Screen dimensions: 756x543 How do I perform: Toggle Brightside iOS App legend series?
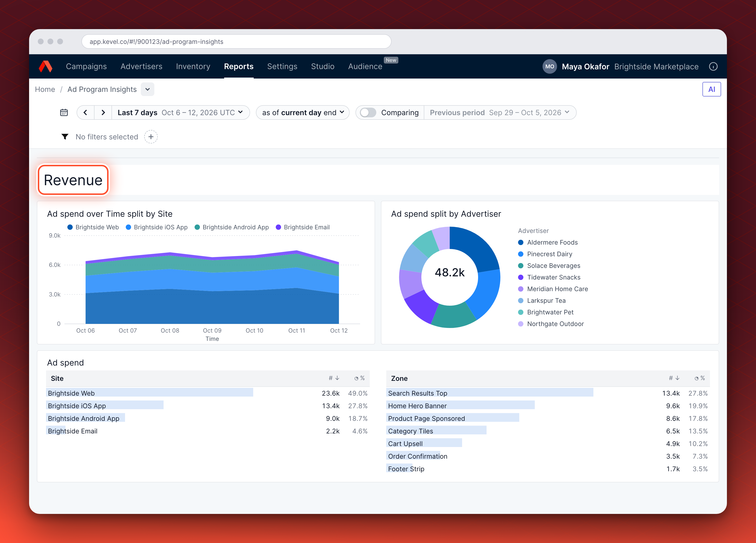[x=156, y=227]
